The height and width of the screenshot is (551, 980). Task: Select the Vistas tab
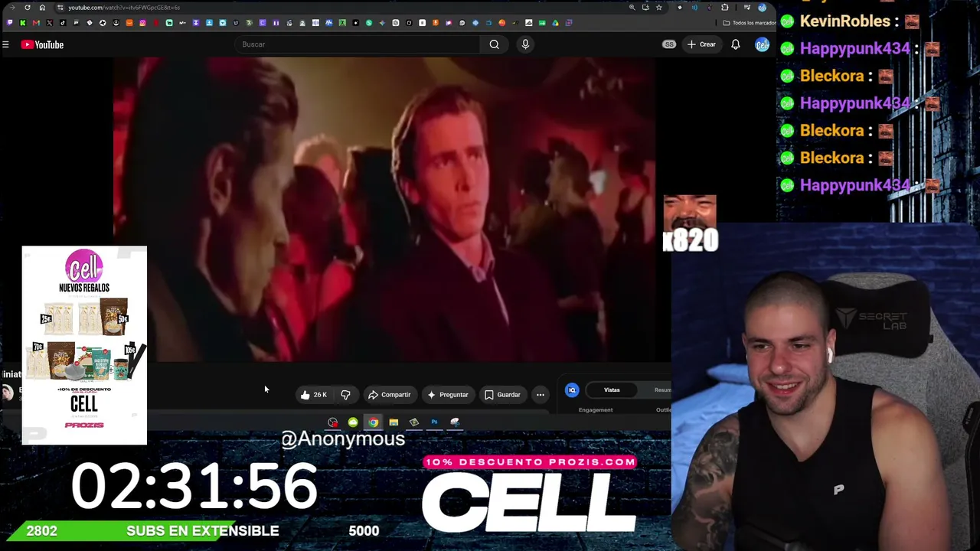tap(612, 390)
